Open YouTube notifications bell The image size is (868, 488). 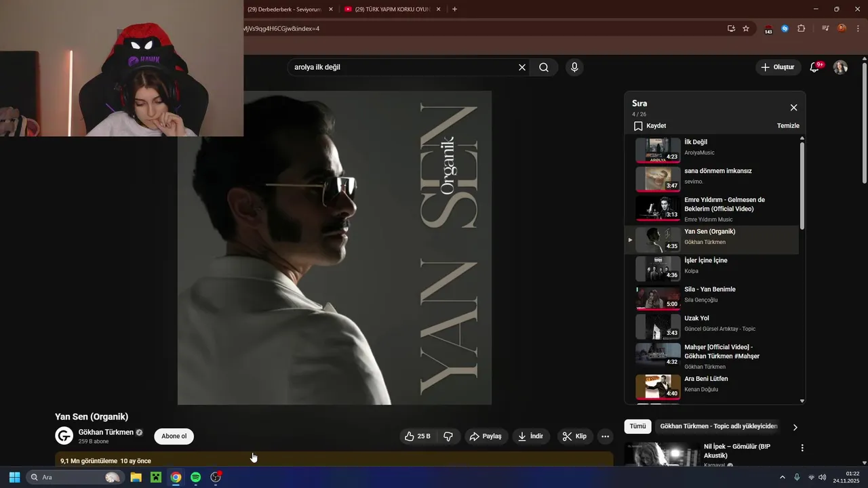click(x=815, y=67)
